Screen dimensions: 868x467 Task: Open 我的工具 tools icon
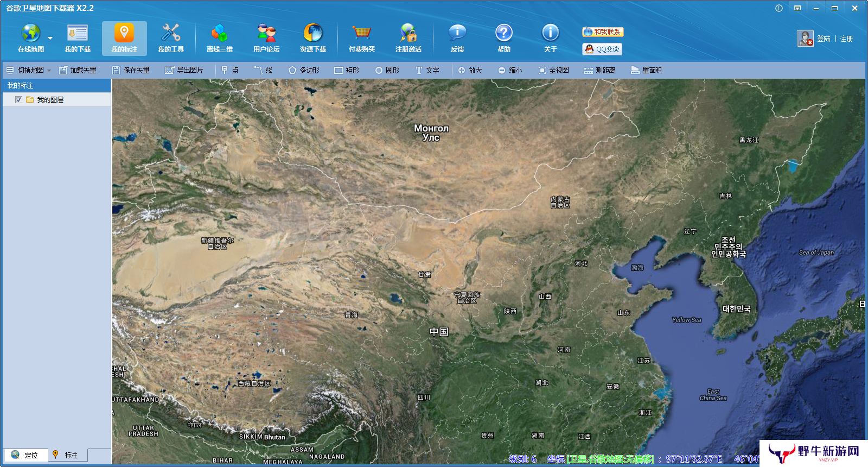click(x=171, y=33)
